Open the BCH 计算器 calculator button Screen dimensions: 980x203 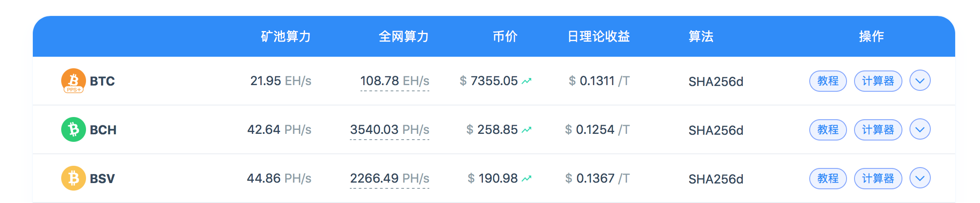[x=878, y=130]
